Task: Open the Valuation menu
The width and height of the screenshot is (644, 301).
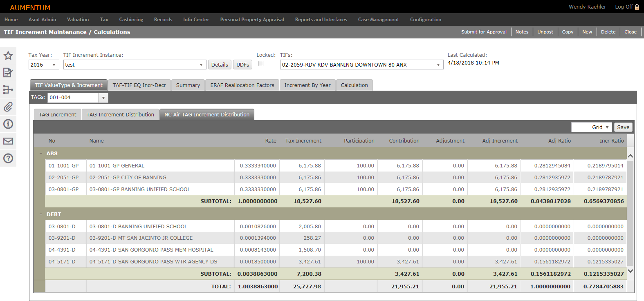Action: coord(78,20)
